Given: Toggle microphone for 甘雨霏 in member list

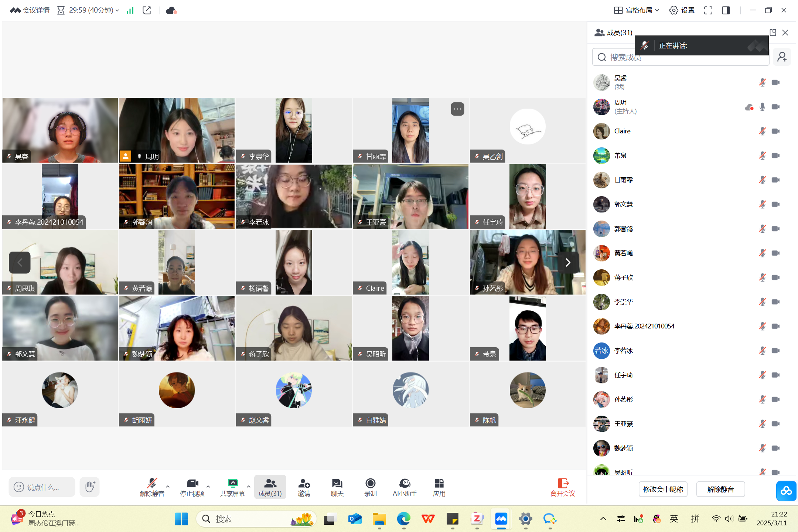Looking at the screenshot, I should (762, 180).
